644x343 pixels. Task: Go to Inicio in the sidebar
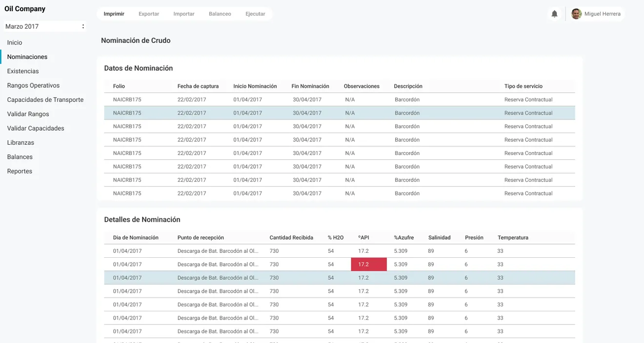(15, 42)
